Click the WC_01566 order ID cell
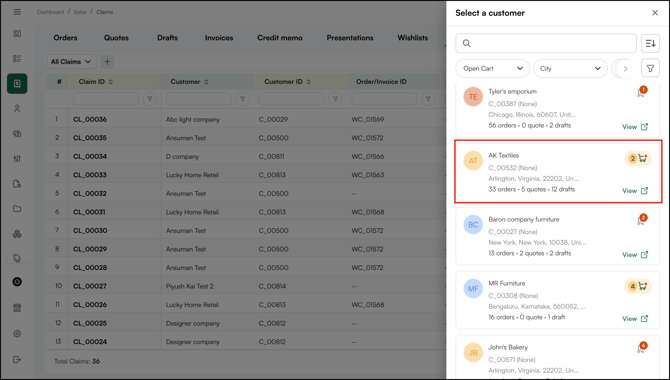Screen dimensions: 670x380 [368, 156]
